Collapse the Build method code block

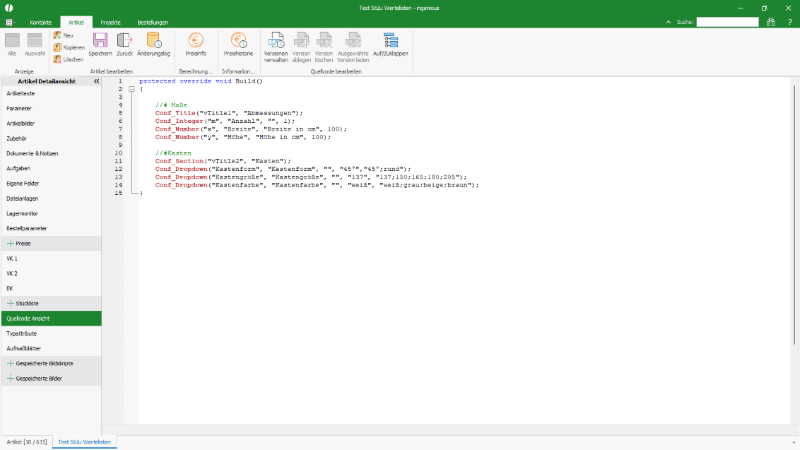pos(131,88)
